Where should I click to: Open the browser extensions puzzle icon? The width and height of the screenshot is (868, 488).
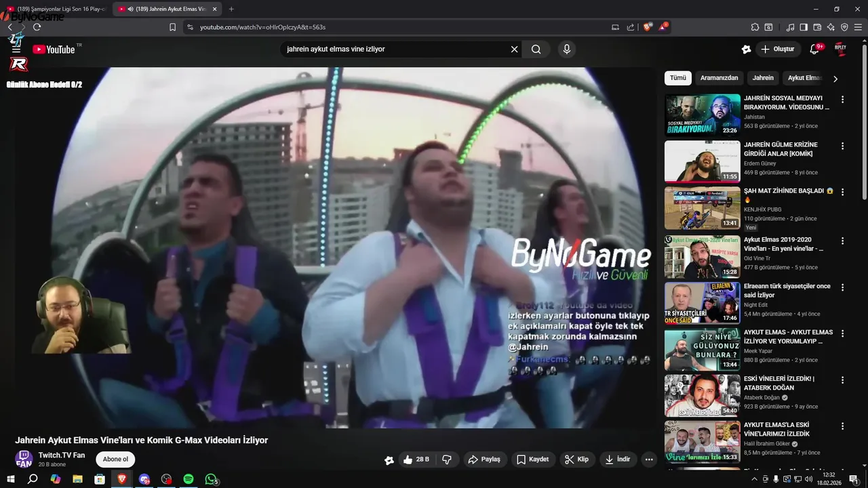tap(755, 27)
